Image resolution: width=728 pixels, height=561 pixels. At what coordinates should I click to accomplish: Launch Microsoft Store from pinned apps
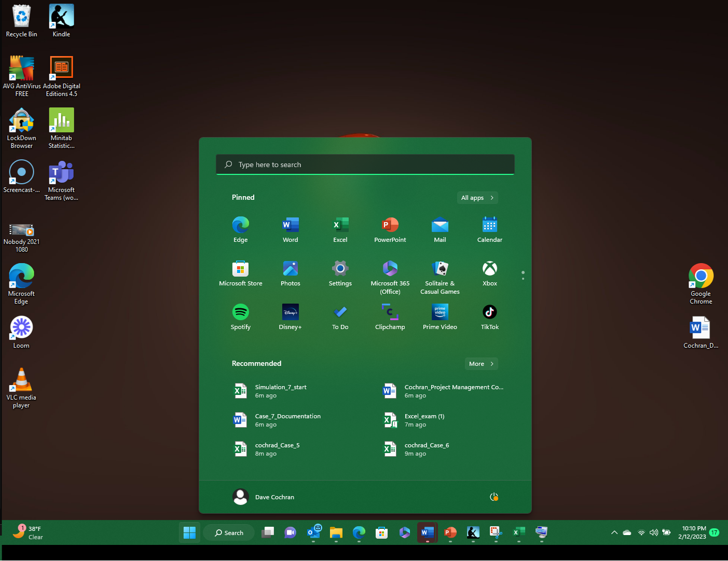240,273
